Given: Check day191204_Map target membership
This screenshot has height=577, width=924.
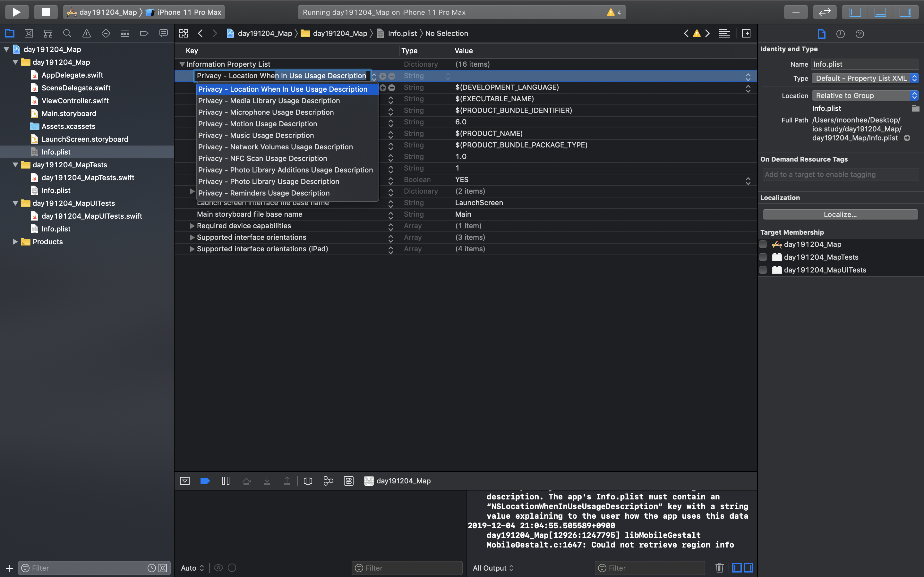Looking at the screenshot, I should pos(763,244).
